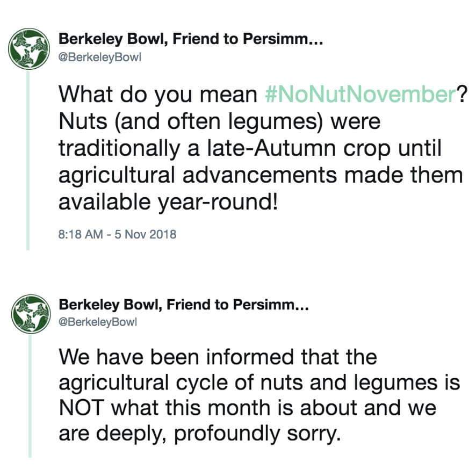Click the 'are deeply, profoundly sorry.' line
Screen dimensions: 476x476
tap(199, 434)
